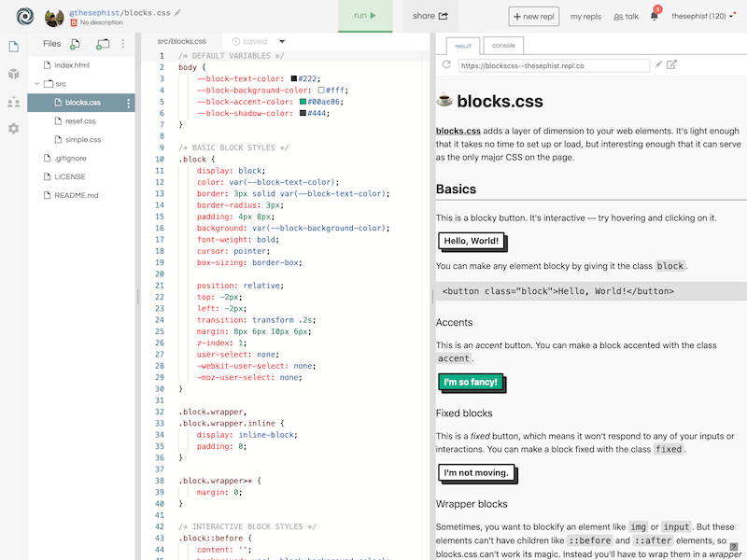Open talk menu item
Viewport: 747px width, 560px height.
point(626,16)
